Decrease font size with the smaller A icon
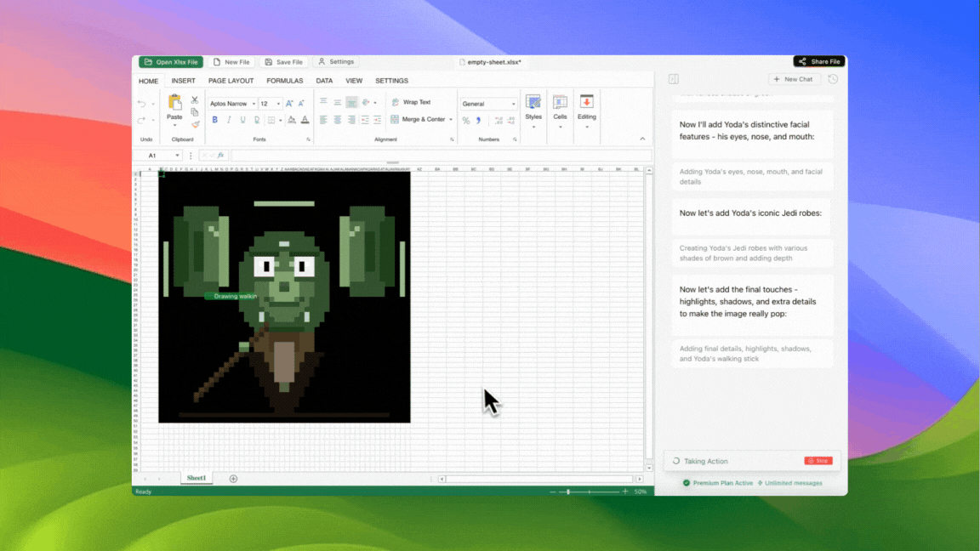The image size is (980, 551). pyautogui.click(x=301, y=104)
